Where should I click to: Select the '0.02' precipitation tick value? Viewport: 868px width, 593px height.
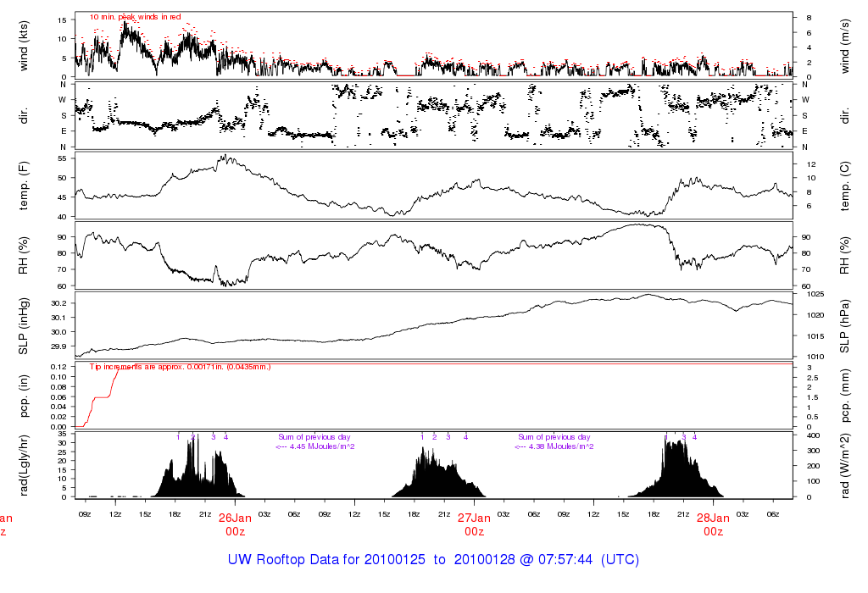tap(59, 417)
